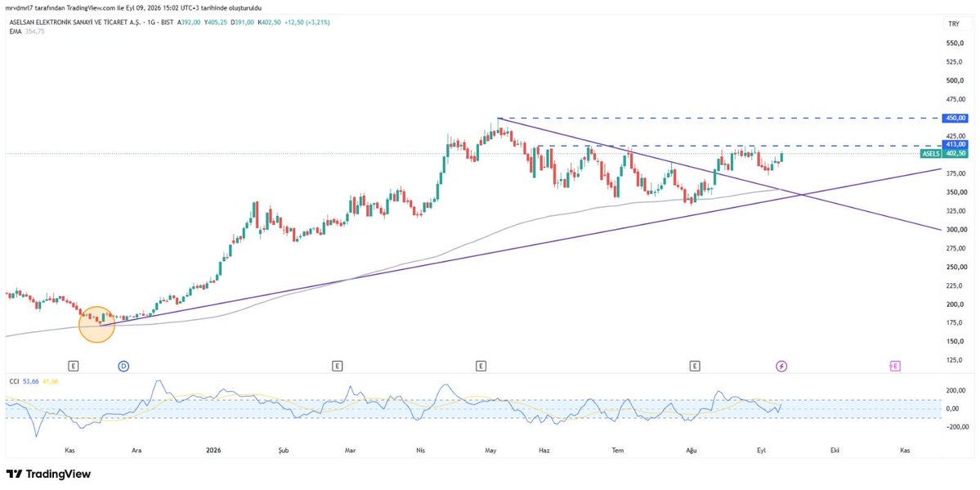Click the 250,00 price axis label

(x=957, y=267)
